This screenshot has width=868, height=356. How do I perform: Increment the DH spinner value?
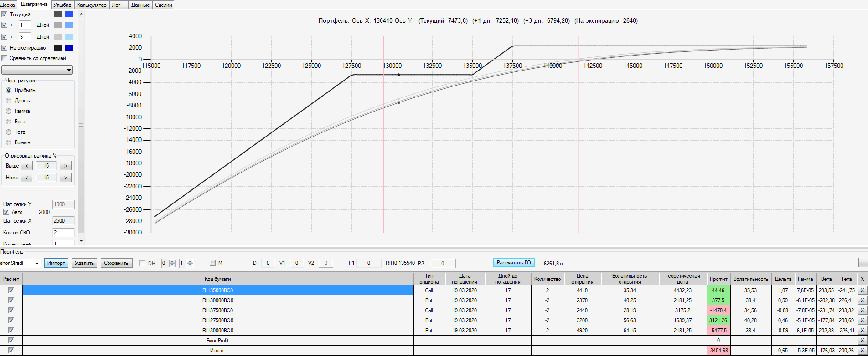[172, 261]
